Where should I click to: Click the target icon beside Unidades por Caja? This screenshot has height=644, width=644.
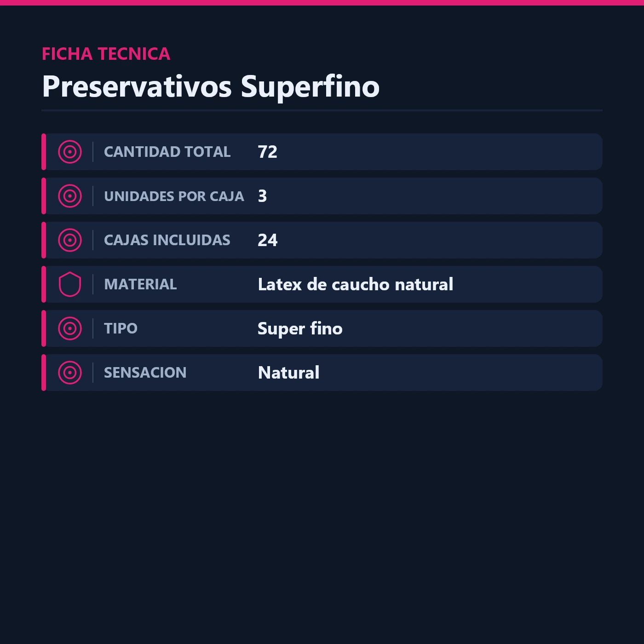(x=70, y=196)
